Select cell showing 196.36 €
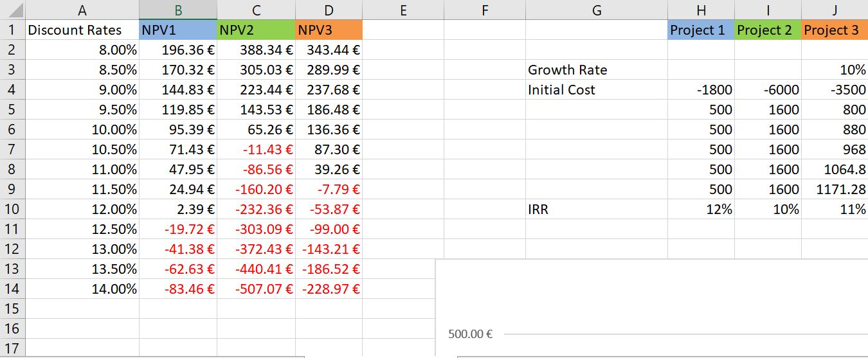 [178, 49]
